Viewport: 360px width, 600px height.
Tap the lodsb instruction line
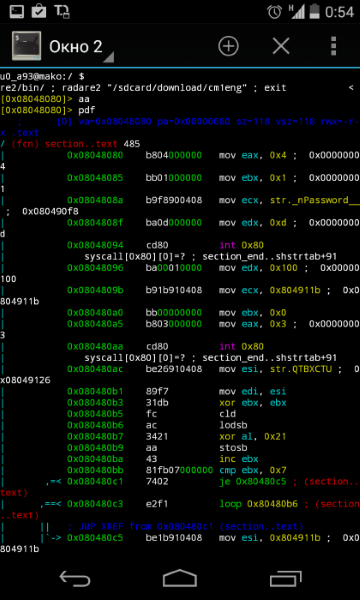[x=157, y=426]
